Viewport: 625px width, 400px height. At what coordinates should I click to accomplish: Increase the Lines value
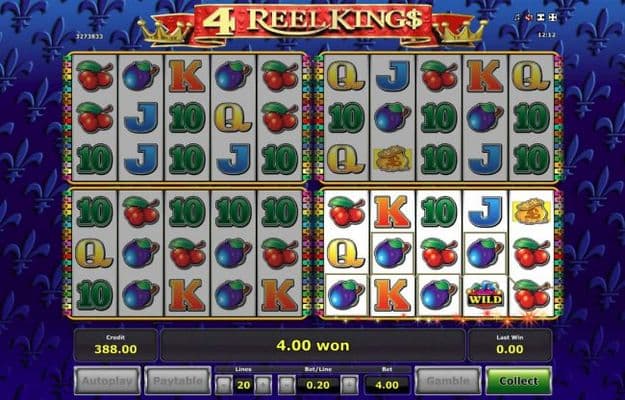coord(263,385)
